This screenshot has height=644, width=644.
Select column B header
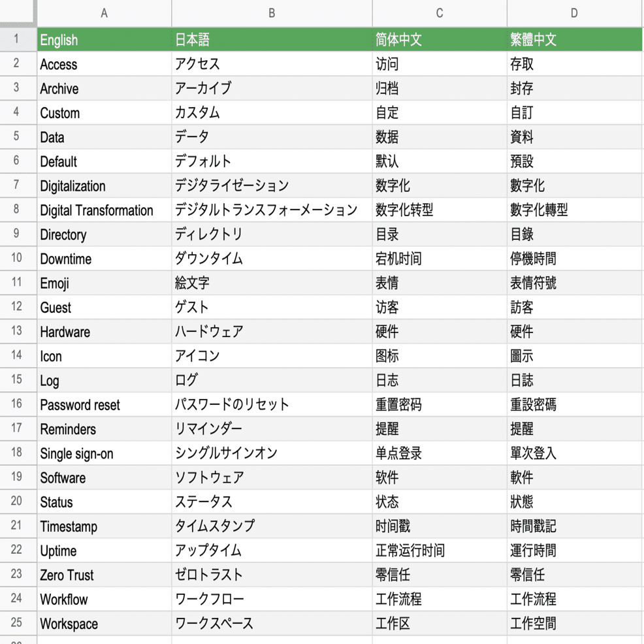tap(272, 13)
